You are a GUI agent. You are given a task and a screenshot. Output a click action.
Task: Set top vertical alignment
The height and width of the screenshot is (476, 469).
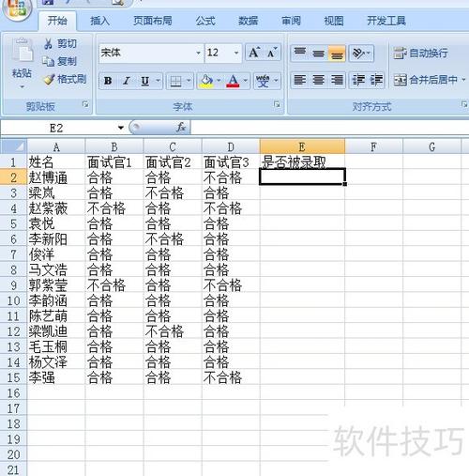(300, 53)
